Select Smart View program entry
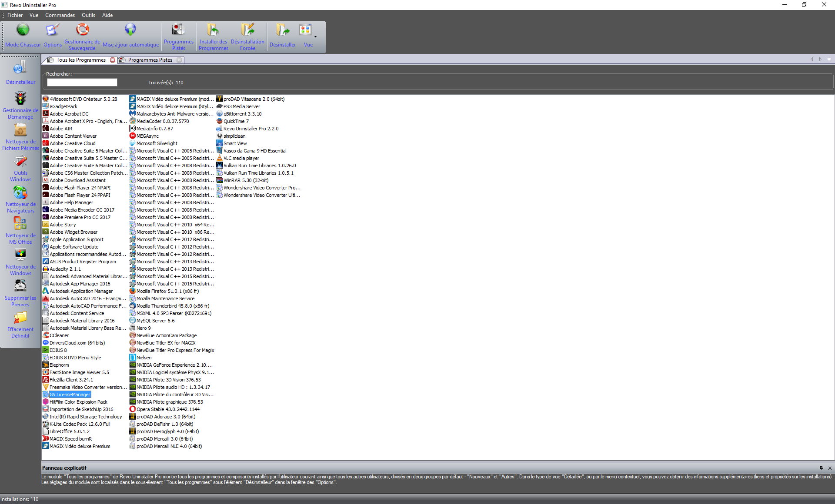This screenshot has height=504, width=835. [232, 143]
